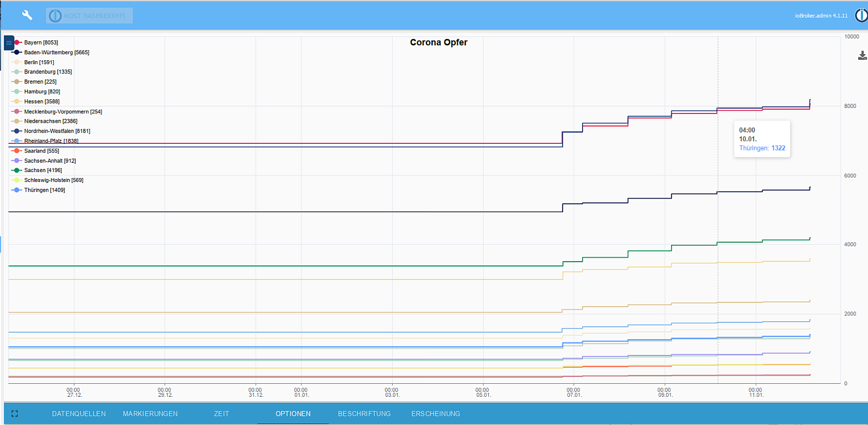This screenshot has height=425, width=868.
Task: Click the y-axis label 4000
Action: (850, 245)
